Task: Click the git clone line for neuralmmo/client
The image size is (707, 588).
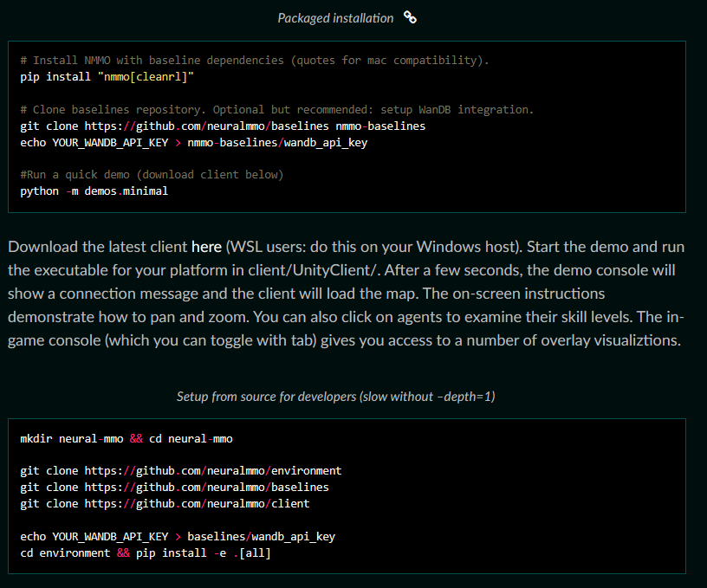Action: 165,504
